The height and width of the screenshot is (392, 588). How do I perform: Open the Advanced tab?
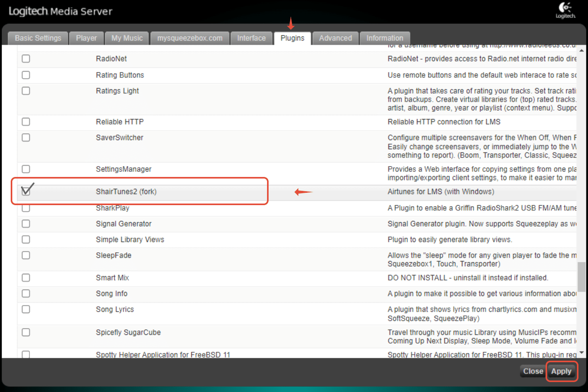(x=336, y=38)
